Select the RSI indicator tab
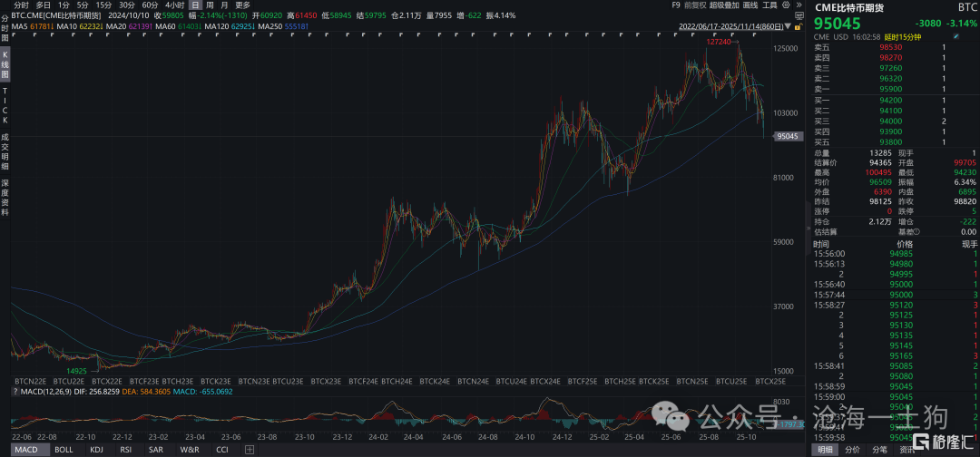This screenshot has height=457, width=980. click(126, 450)
